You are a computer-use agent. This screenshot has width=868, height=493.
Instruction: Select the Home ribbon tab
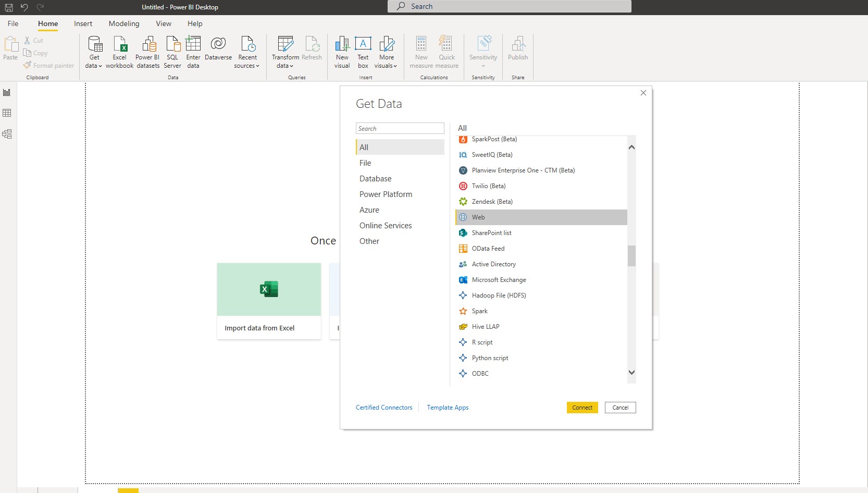(x=48, y=23)
